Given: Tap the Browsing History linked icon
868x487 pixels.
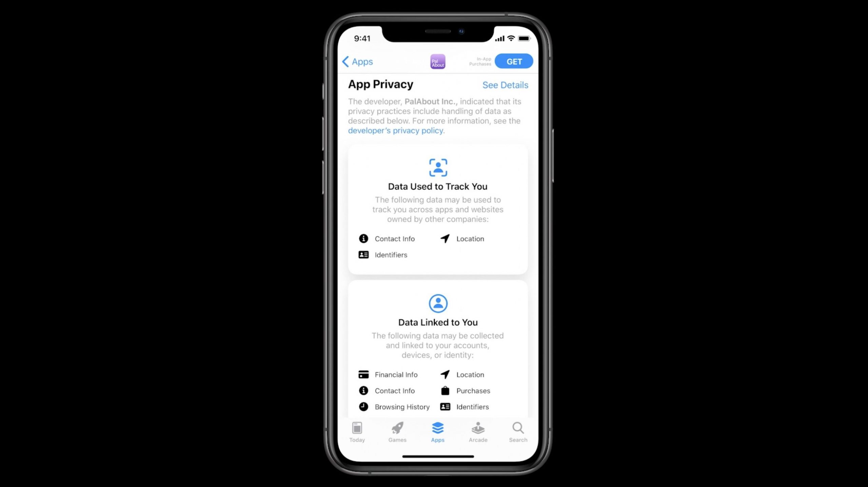Looking at the screenshot, I should tap(363, 407).
